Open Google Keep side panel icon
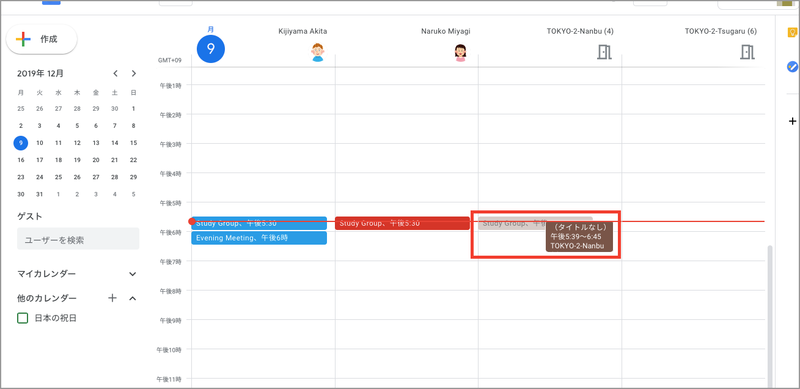This screenshot has width=800, height=389. [792, 32]
